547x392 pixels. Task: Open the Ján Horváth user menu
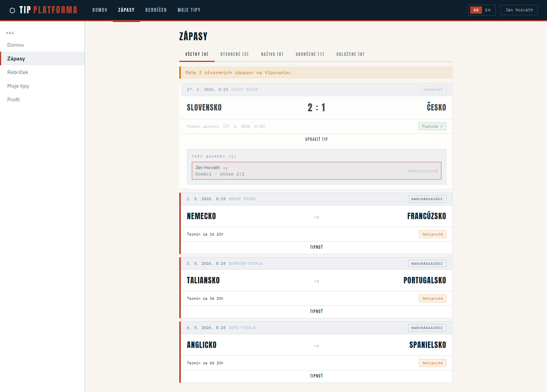pos(519,10)
